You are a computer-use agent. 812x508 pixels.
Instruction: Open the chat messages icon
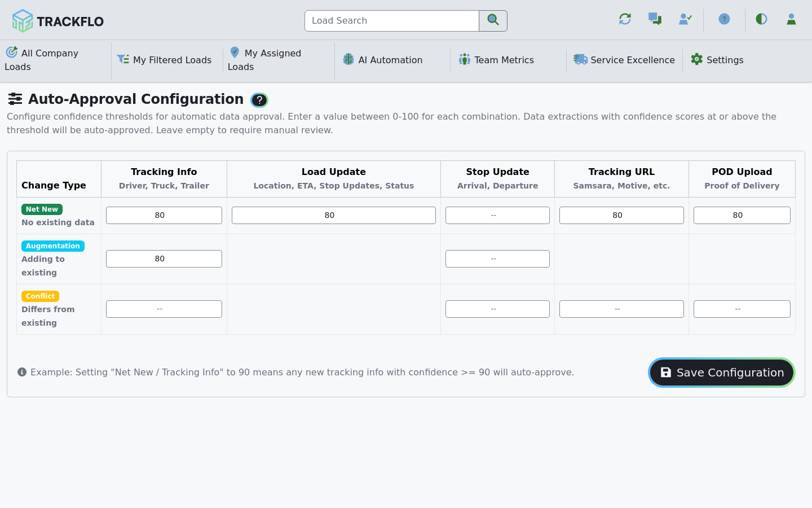pos(655,19)
